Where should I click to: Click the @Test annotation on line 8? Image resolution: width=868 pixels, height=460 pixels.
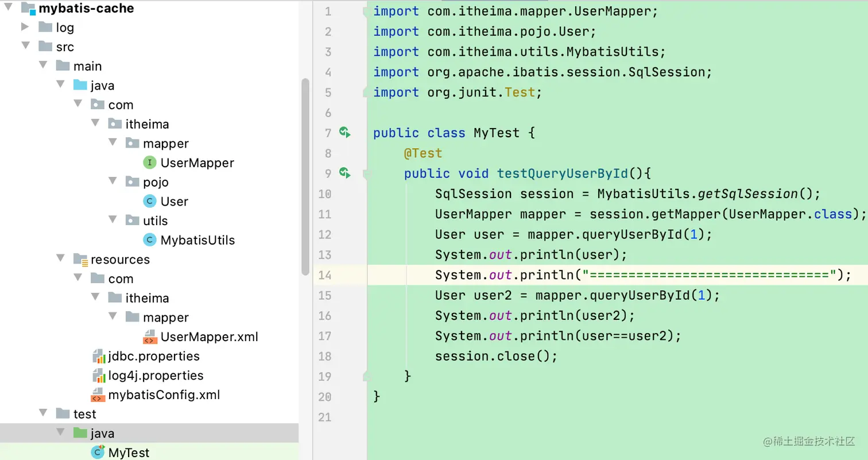coord(423,153)
